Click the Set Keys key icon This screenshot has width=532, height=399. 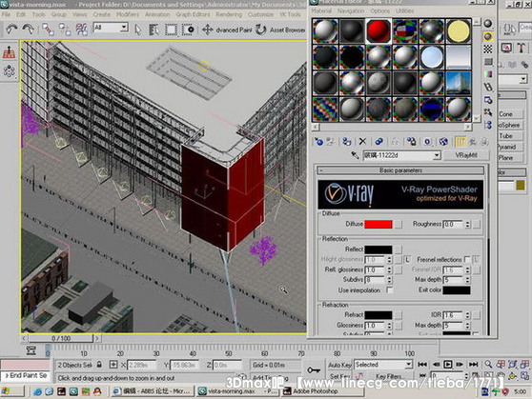click(x=314, y=369)
